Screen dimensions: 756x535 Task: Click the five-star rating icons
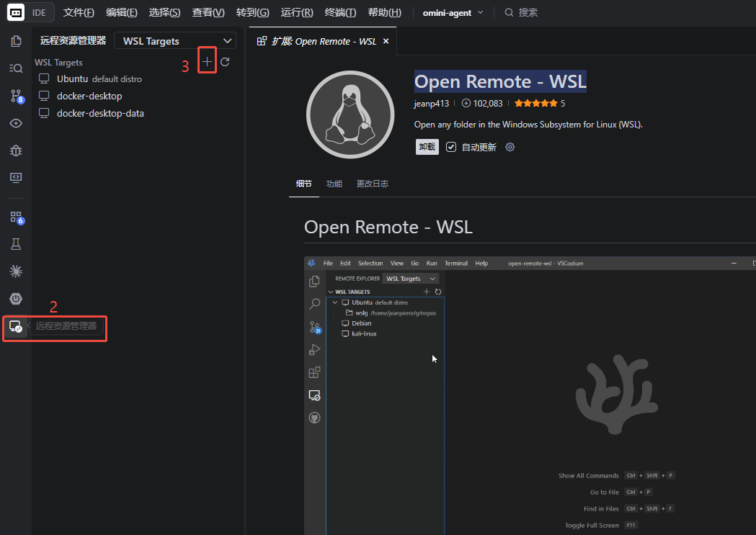pos(536,103)
